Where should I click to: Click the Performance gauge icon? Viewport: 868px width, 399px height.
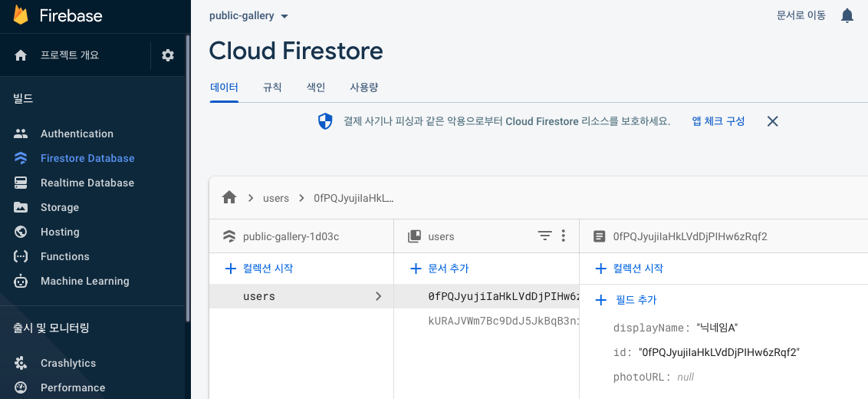(x=21, y=387)
